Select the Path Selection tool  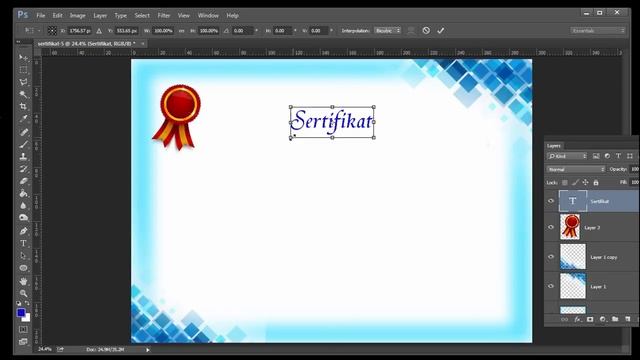23,256
